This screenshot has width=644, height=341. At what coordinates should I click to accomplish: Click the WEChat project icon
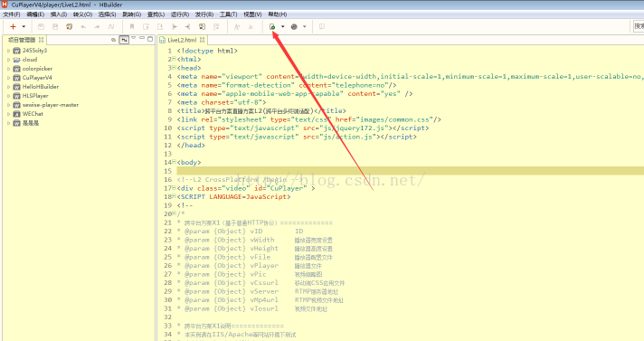tap(16, 114)
